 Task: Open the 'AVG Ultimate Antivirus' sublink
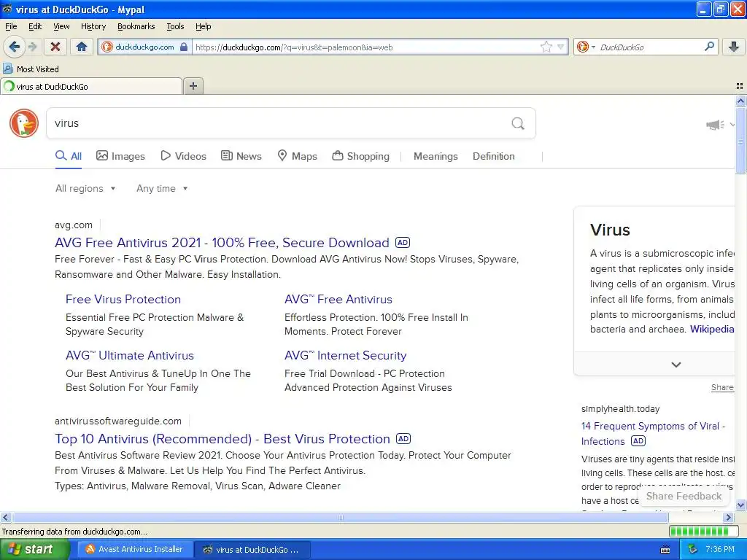(x=130, y=356)
